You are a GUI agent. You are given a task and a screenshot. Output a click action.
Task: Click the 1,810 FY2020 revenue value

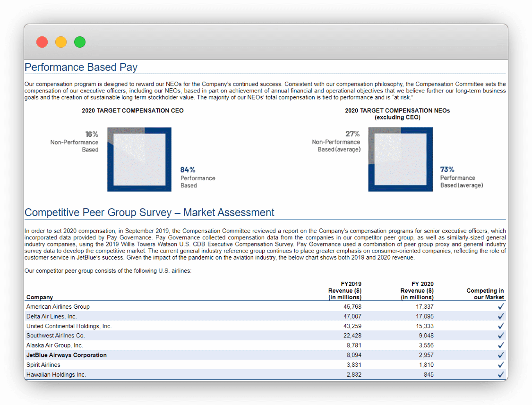click(426, 365)
